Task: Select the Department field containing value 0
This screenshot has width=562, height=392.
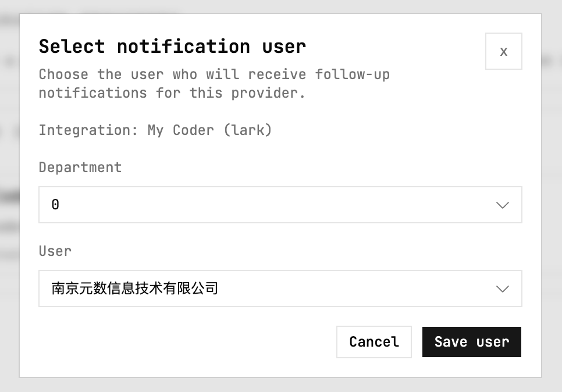Action: [x=280, y=205]
